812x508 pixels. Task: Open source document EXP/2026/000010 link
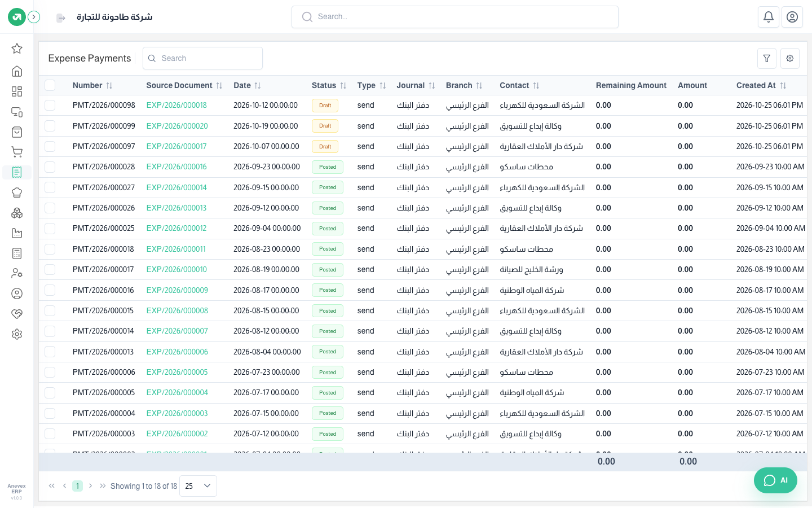[x=176, y=269]
